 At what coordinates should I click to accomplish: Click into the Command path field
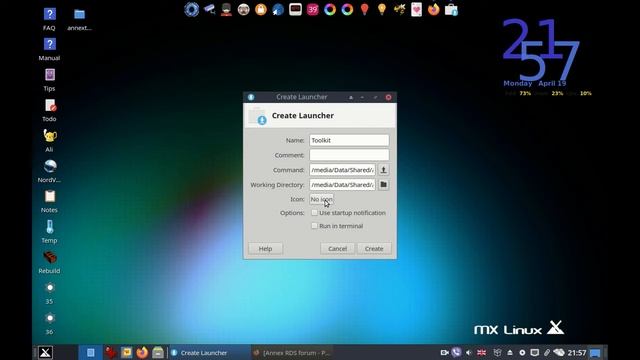tap(342, 170)
